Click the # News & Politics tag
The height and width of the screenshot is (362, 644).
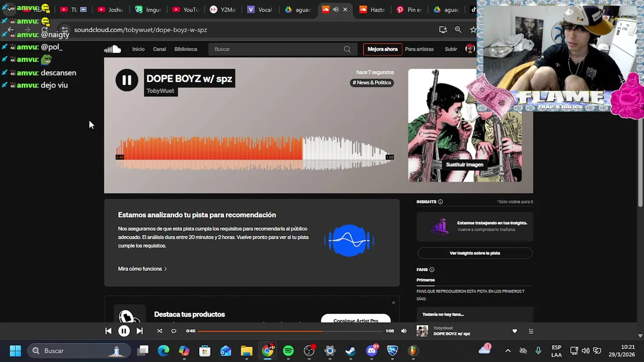(372, 82)
